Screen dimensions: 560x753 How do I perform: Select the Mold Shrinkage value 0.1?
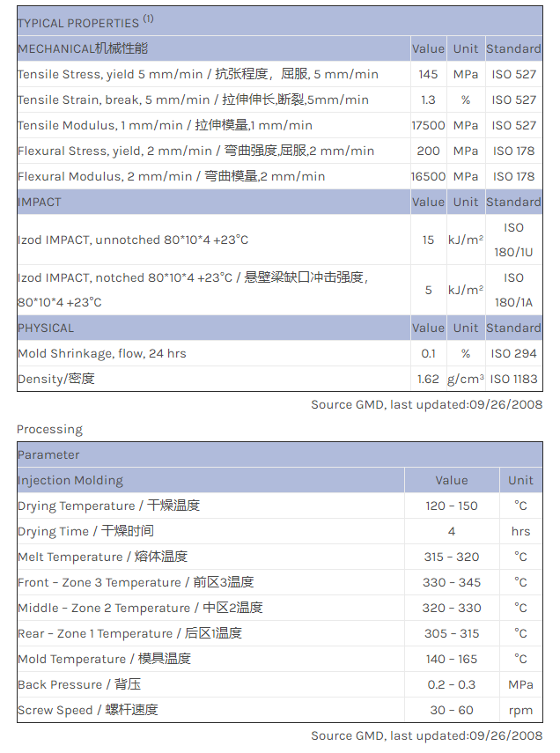428,353
